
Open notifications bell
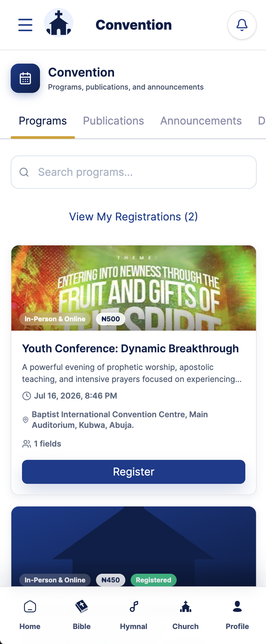[x=242, y=25]
